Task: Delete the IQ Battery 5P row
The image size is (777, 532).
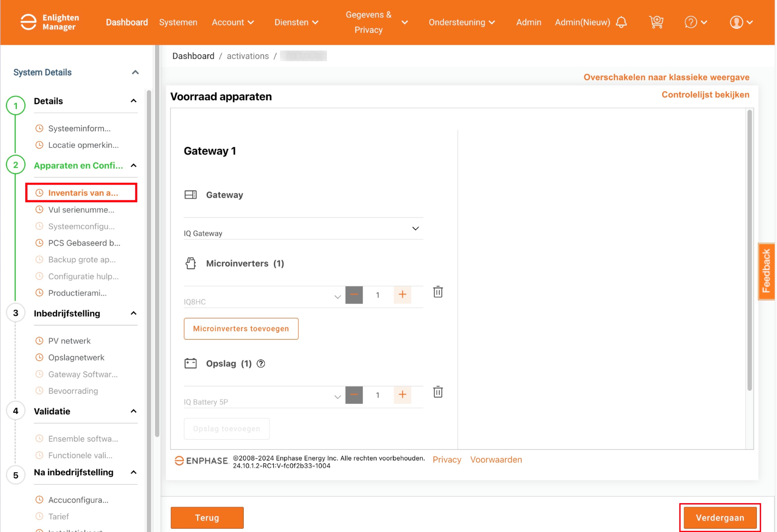Action: 438,392
